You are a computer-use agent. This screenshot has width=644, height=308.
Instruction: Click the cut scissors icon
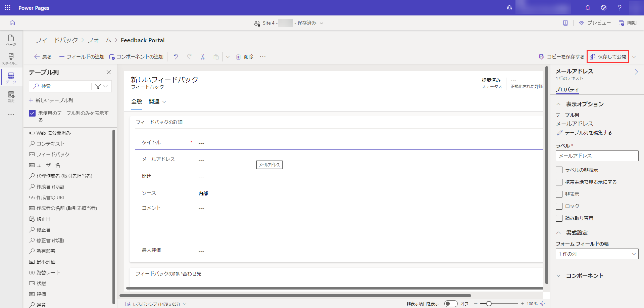[x=203, y=57]
